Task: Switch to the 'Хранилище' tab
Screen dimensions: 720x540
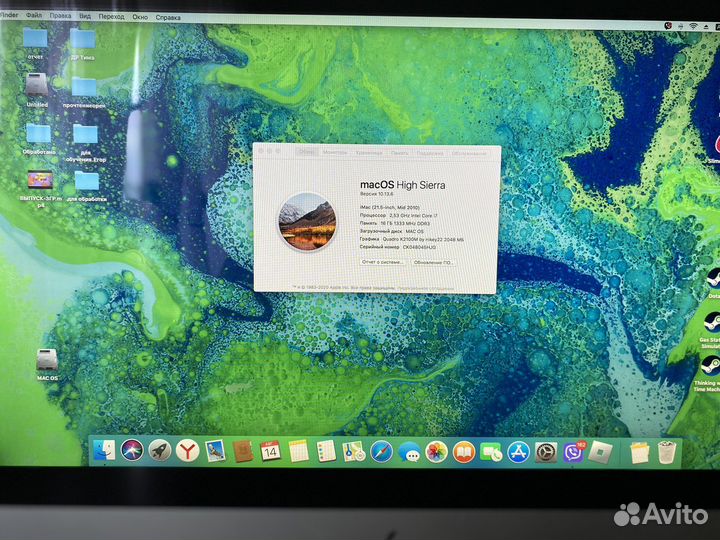Action: [369, 152]
